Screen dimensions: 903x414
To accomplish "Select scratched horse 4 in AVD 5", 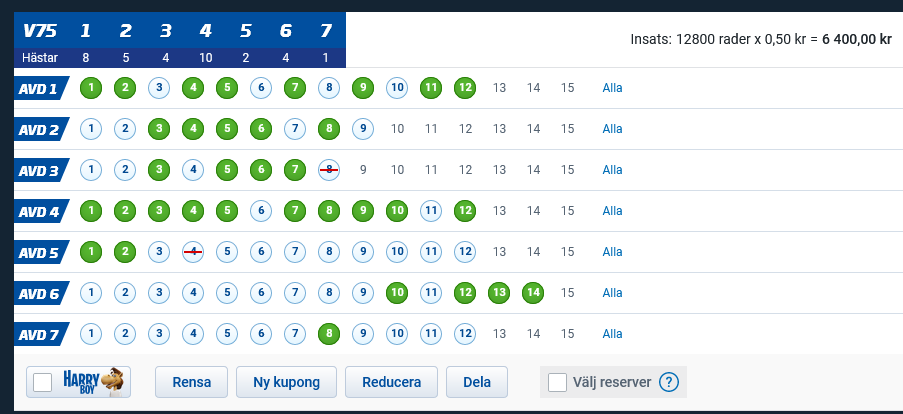I will 193,252.
